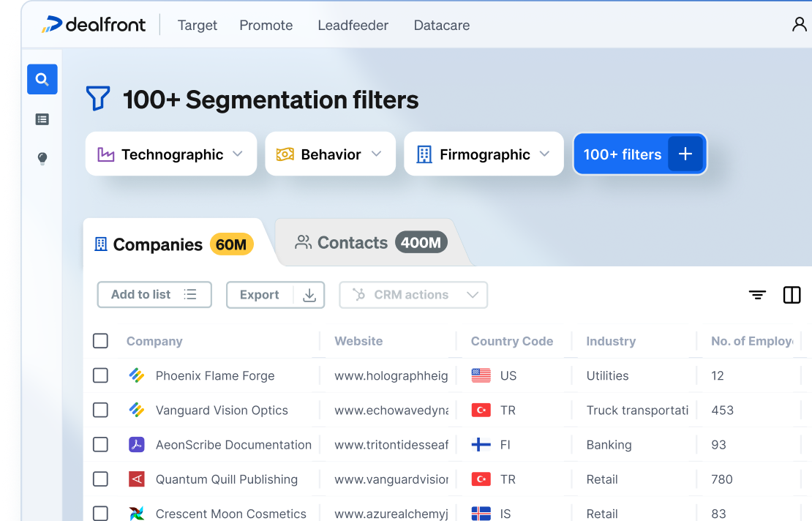Open the Target menu

click(x=198, y=26)
